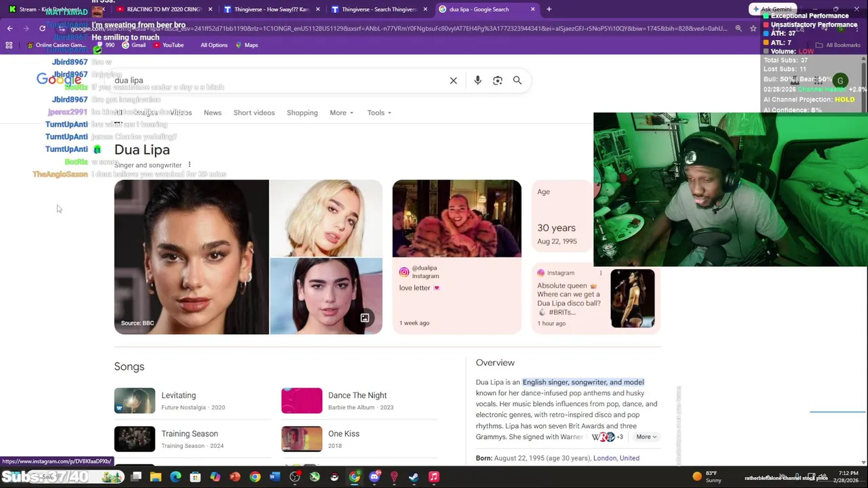Follow the London, United Kingdom birthplace link
The height and width of the screenshot is (488, 868).
(x=616, y=458)
